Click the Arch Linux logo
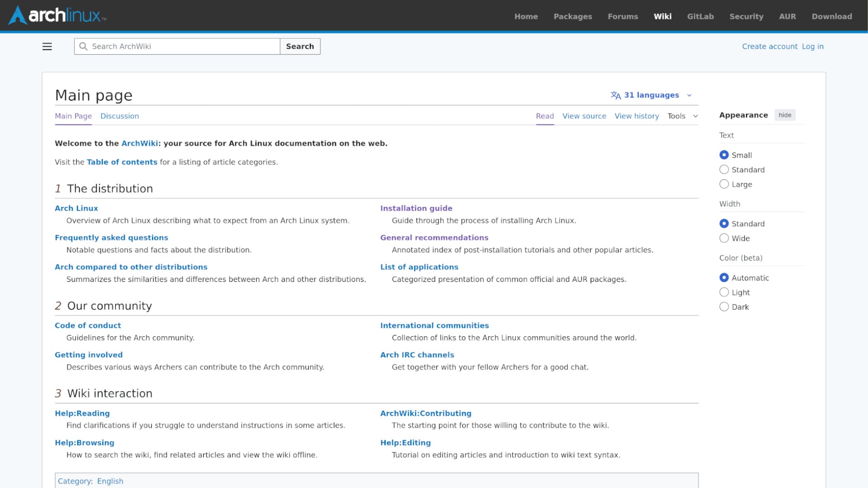Image resolution: width=868 pixels, height=488 pixels. tap(57, 15)
